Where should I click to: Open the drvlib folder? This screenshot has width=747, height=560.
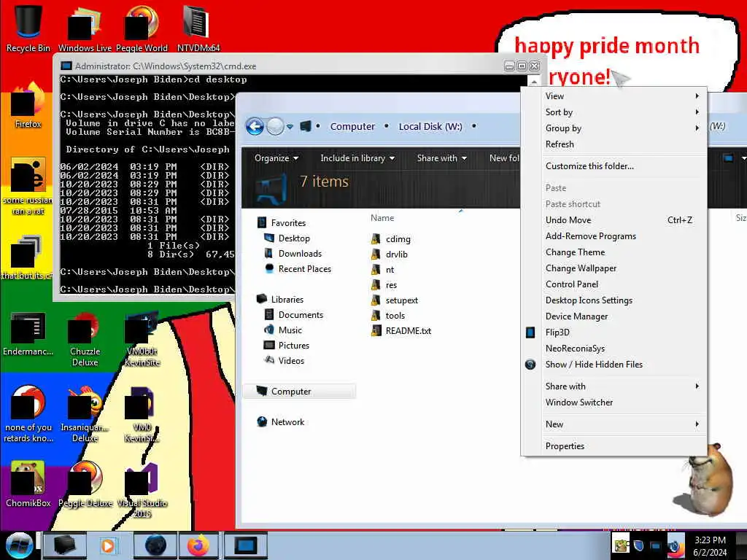(396, 254)
